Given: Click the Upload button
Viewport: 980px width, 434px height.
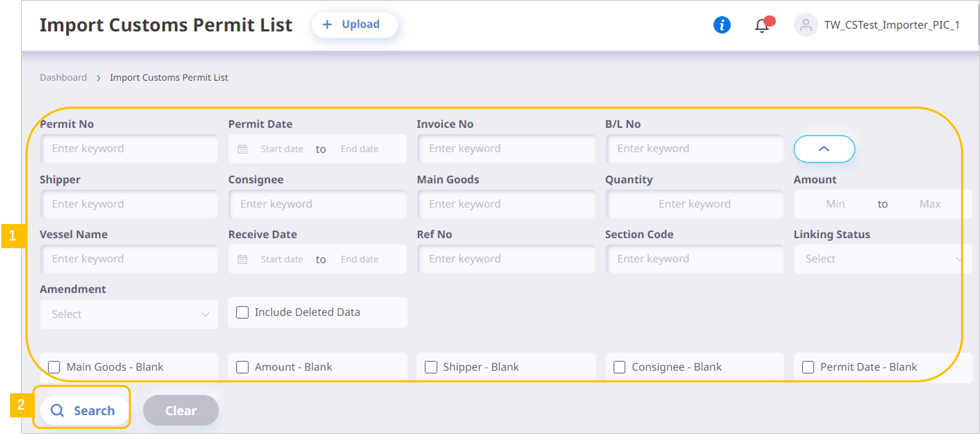Looking at the screenshot, I should (355, 24).
